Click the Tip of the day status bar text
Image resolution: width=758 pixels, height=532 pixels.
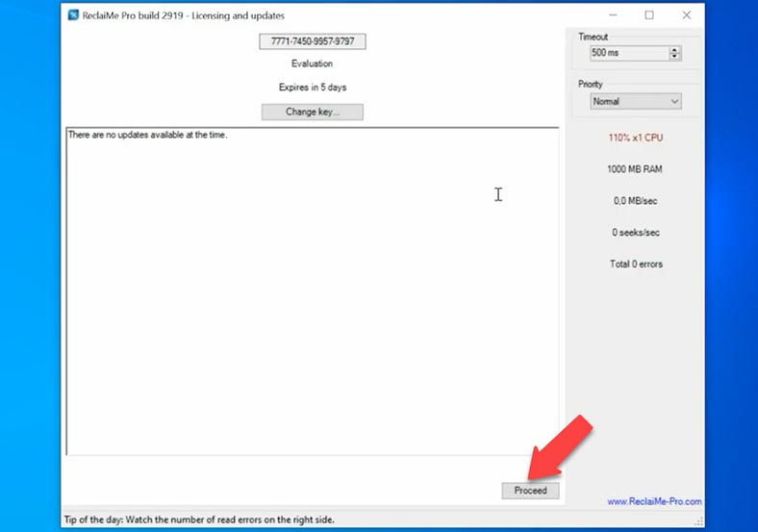[199, 519]
